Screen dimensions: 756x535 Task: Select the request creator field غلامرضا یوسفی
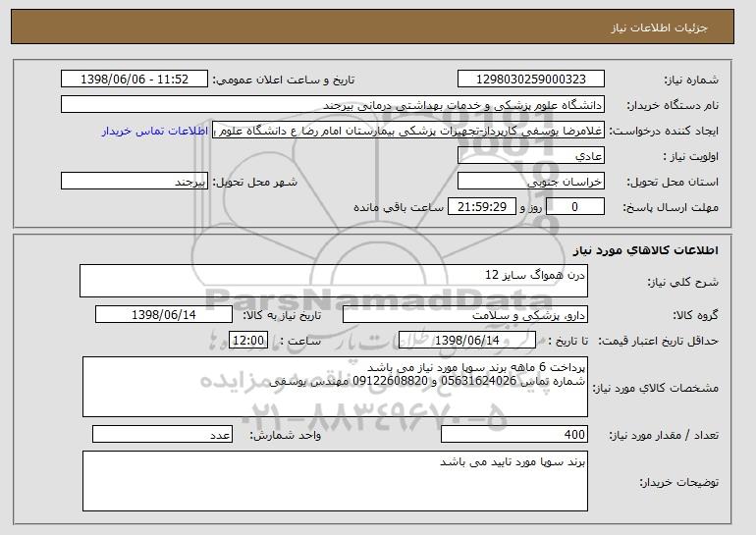pyautogui.click(x=408, y=131)
